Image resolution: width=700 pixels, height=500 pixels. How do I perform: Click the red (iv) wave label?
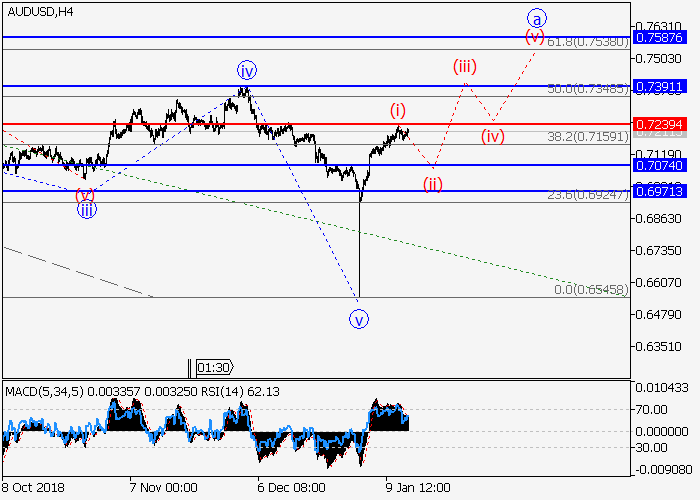492,135
